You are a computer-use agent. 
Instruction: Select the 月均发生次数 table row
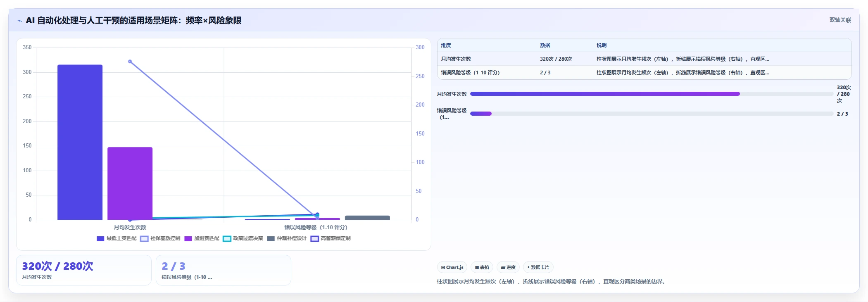click(644, 59)
